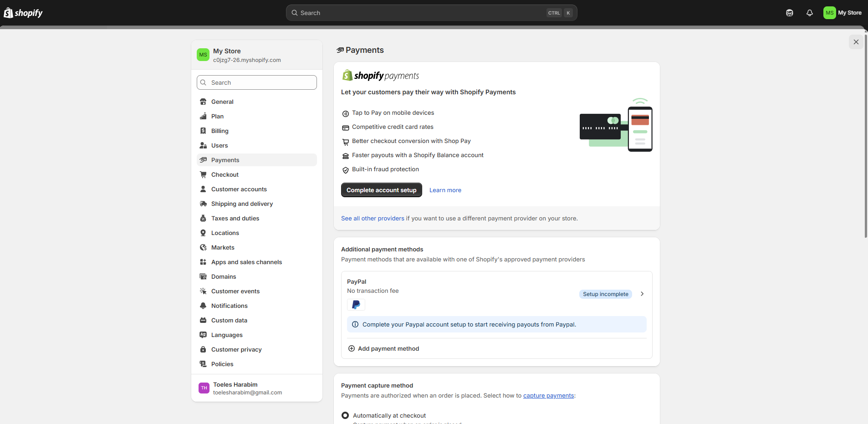Click the Markets globe icon

(x=203, y=247)
